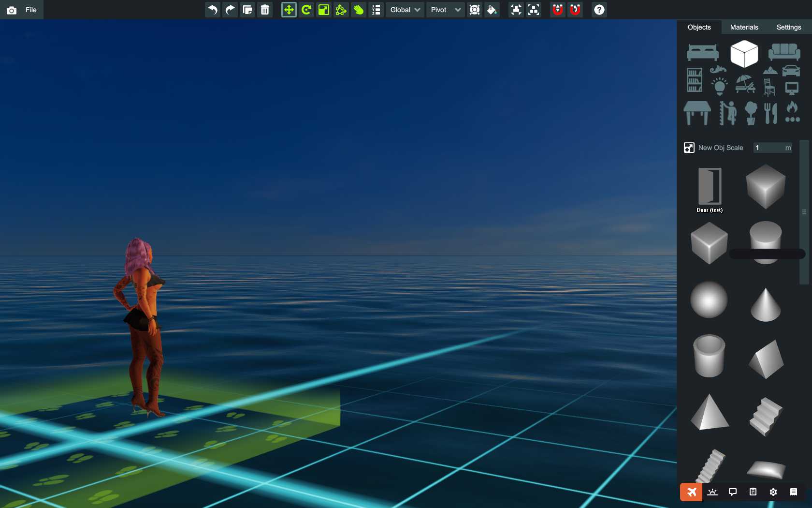The image size is (812, 508).
Task: Click the single-object frame selection icon
Action: tap(516, 10)
